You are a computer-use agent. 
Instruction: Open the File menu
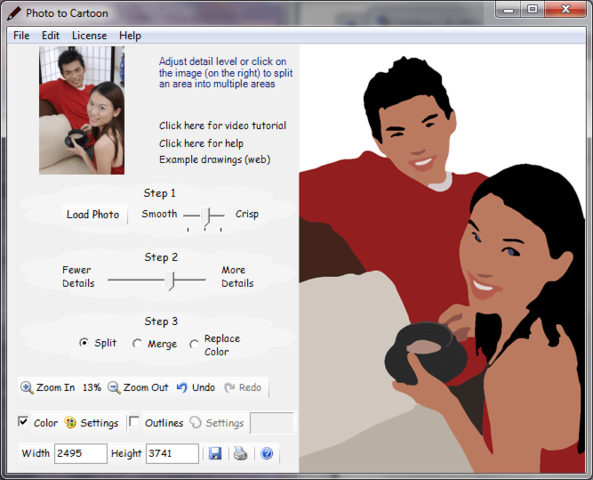point(21,36)
